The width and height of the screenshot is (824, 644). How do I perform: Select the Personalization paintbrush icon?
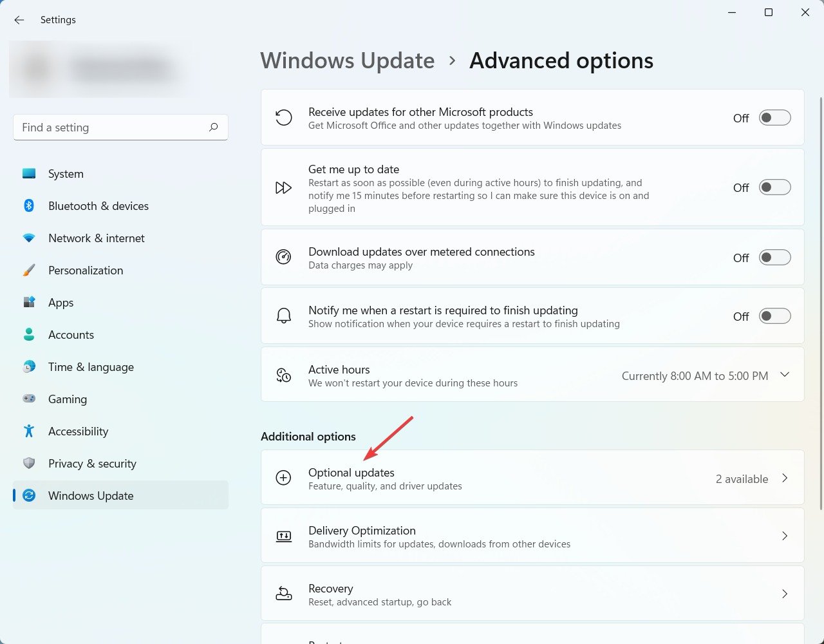(29, 270)
